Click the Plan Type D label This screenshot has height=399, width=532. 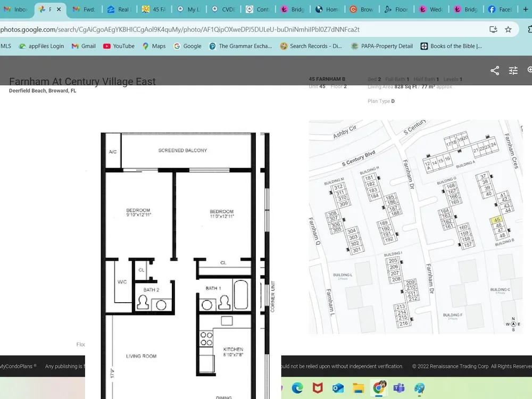point(381,101)
